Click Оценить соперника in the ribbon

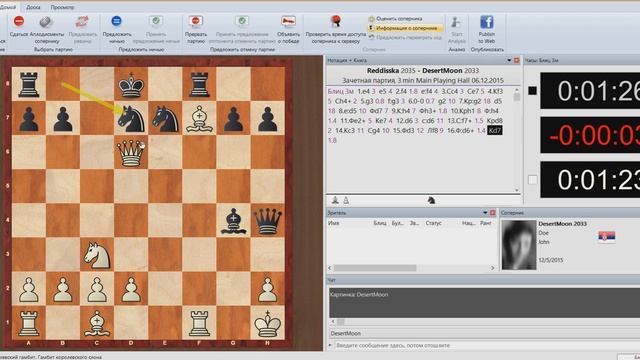(396, 19)
